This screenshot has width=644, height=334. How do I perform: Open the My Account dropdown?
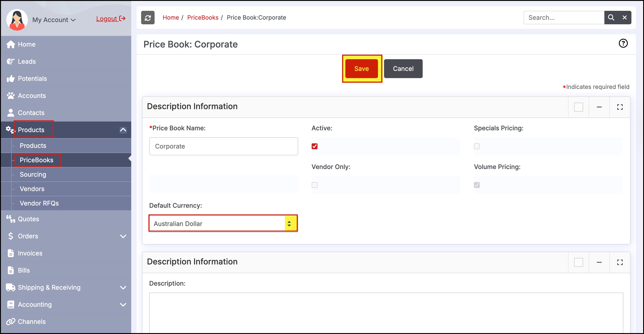click(x=54, y=20)
